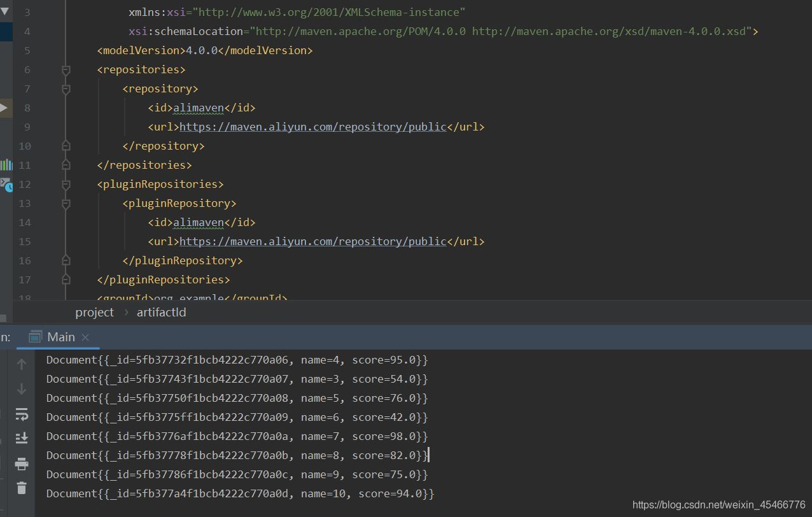Viewport: 812px width, 517px height.
Task: Click console row with name=6, score=42.0
Action: tap(237, 417)
